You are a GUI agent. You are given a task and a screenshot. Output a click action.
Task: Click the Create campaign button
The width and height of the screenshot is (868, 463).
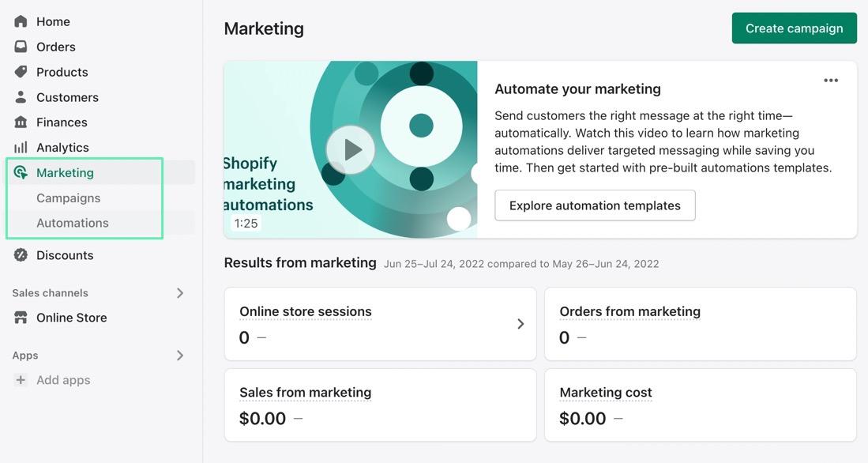click(794, 28)
